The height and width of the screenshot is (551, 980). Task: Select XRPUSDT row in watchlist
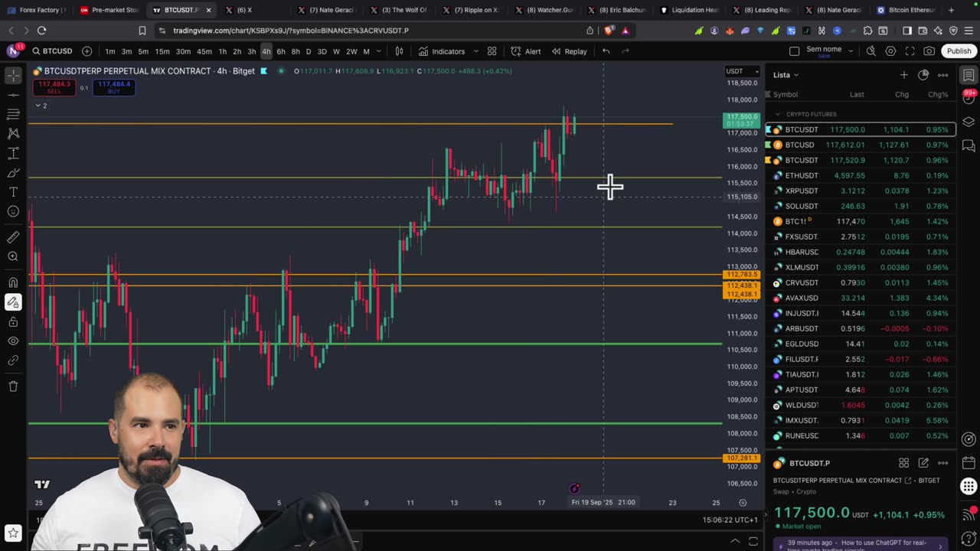[x=861, y=191]
